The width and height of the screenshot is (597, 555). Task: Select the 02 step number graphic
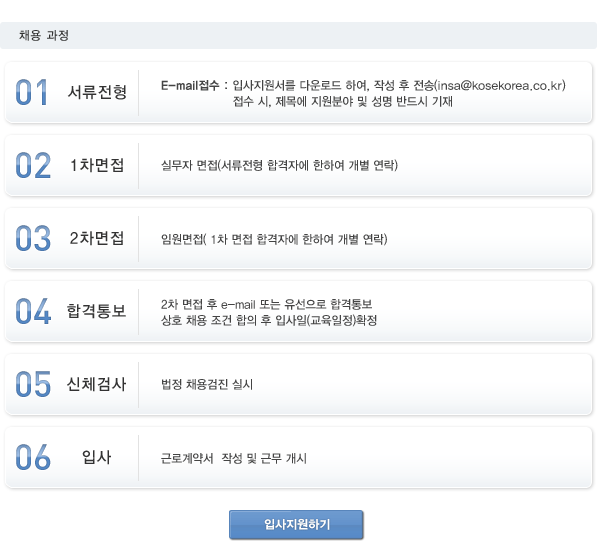pos(33,165)
